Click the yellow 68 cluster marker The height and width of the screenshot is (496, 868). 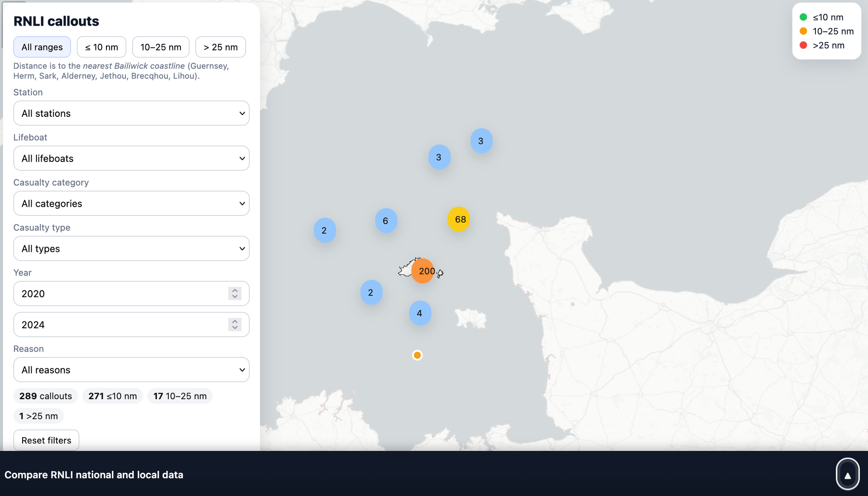[x=459, y=219]
